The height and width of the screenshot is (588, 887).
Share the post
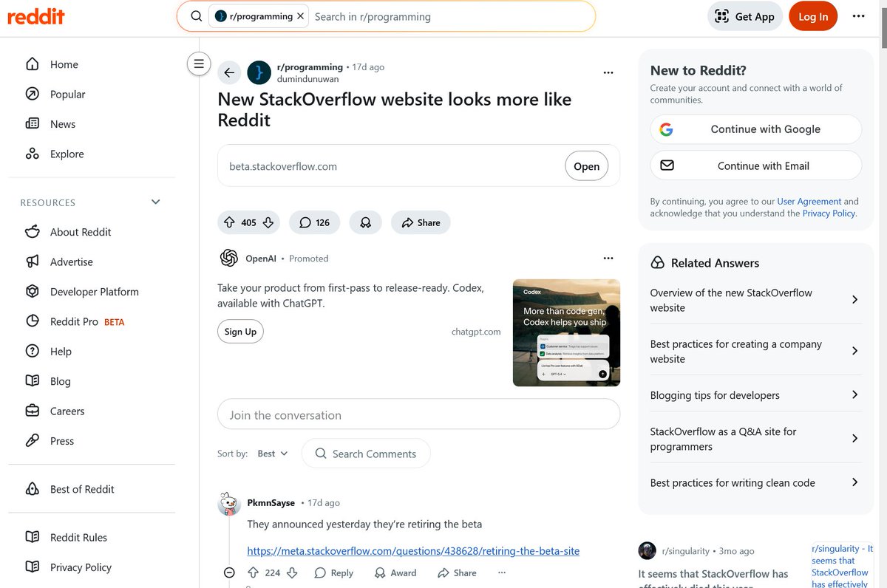click(x=421, y=222)
